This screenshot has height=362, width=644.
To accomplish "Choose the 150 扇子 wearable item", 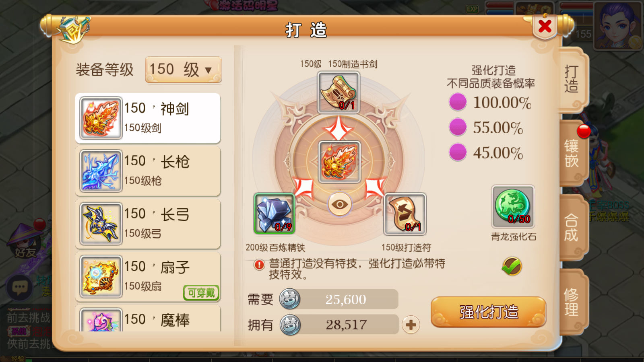I will coord(148,277).
